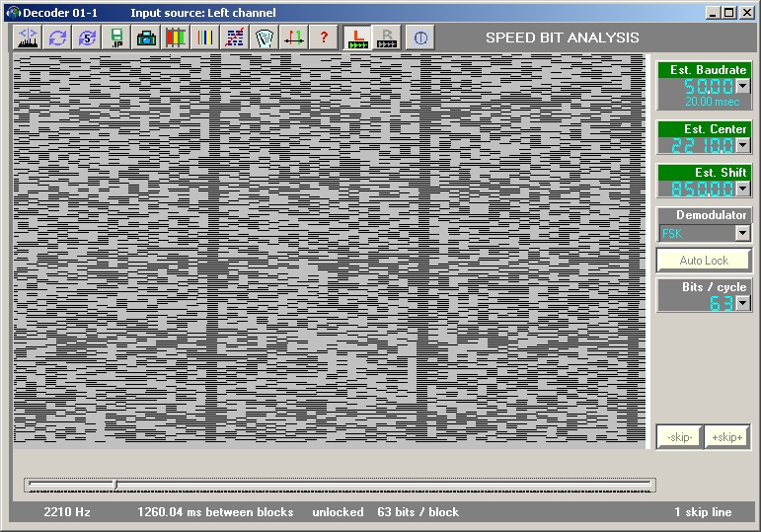Click the red and green measurement arrows icon

point(294,38)
